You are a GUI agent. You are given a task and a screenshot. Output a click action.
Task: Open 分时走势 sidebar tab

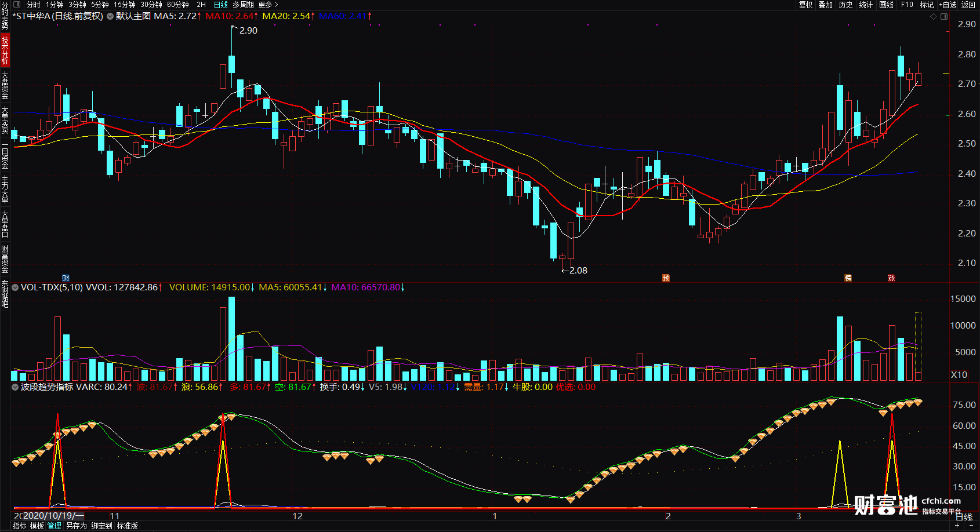click(5, 16)
